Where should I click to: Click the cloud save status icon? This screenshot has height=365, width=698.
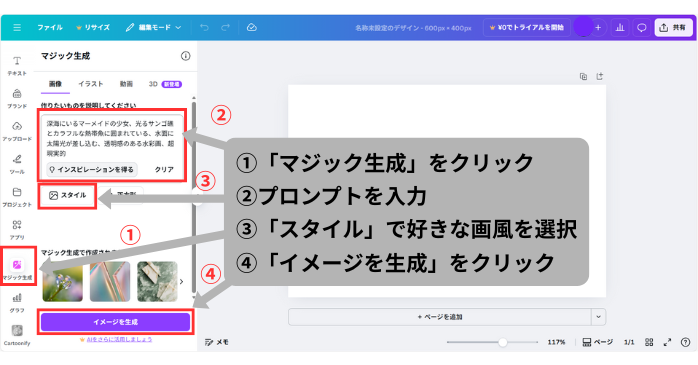pos(252,28)
